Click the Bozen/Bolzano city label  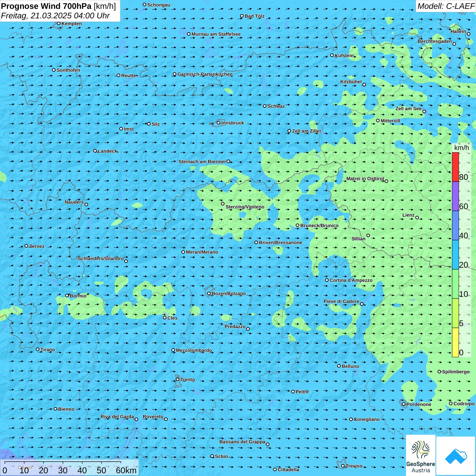tap(228, 293)
